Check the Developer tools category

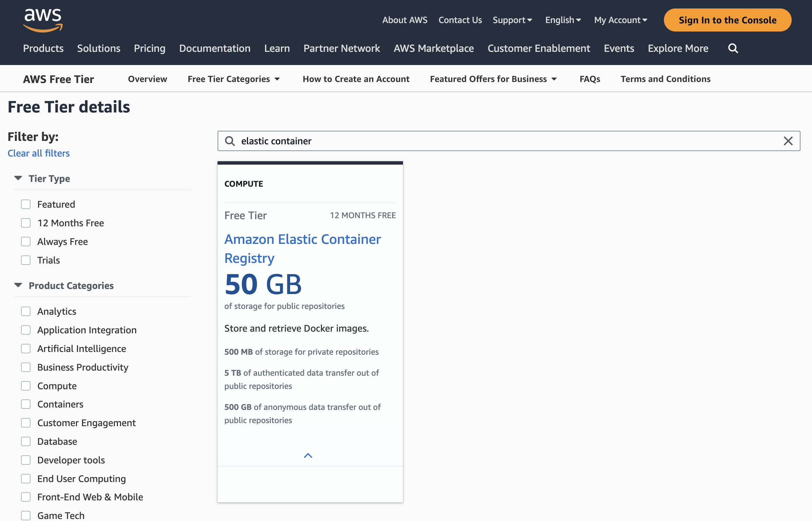(x=26, y=460)
